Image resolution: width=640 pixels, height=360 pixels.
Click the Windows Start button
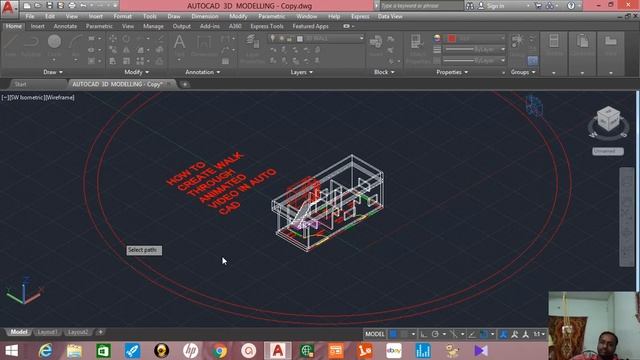click(11, 351)
